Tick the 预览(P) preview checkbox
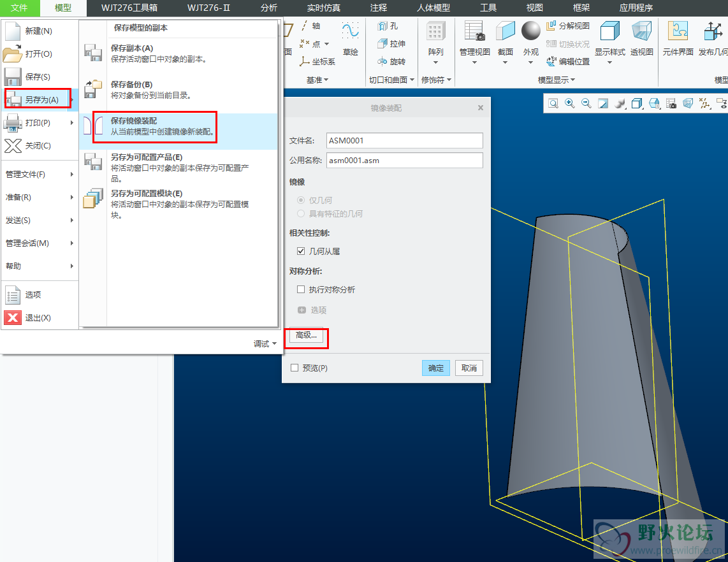 coord(295,368)
